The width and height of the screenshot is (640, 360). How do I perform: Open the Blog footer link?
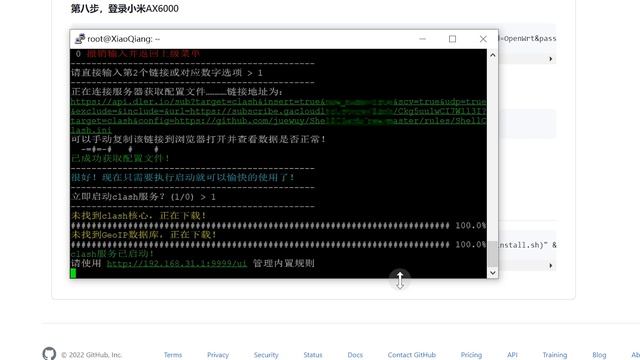[599, 355]
